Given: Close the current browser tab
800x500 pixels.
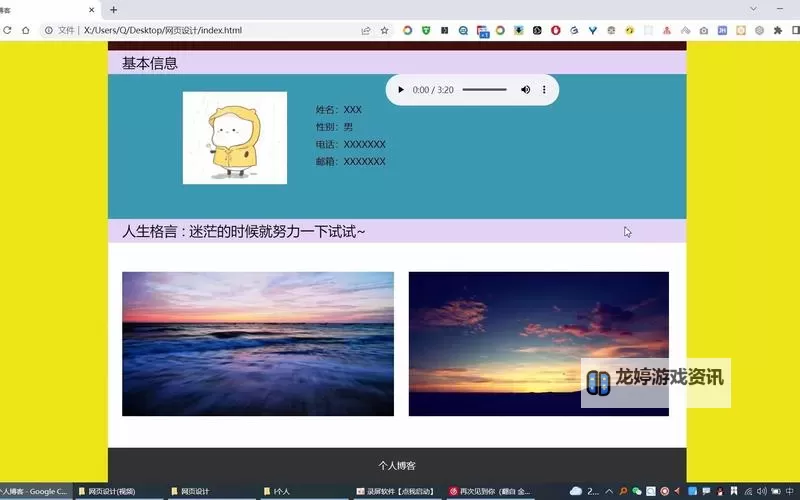Looking at the screenshot, I should [x=92, y=10].
